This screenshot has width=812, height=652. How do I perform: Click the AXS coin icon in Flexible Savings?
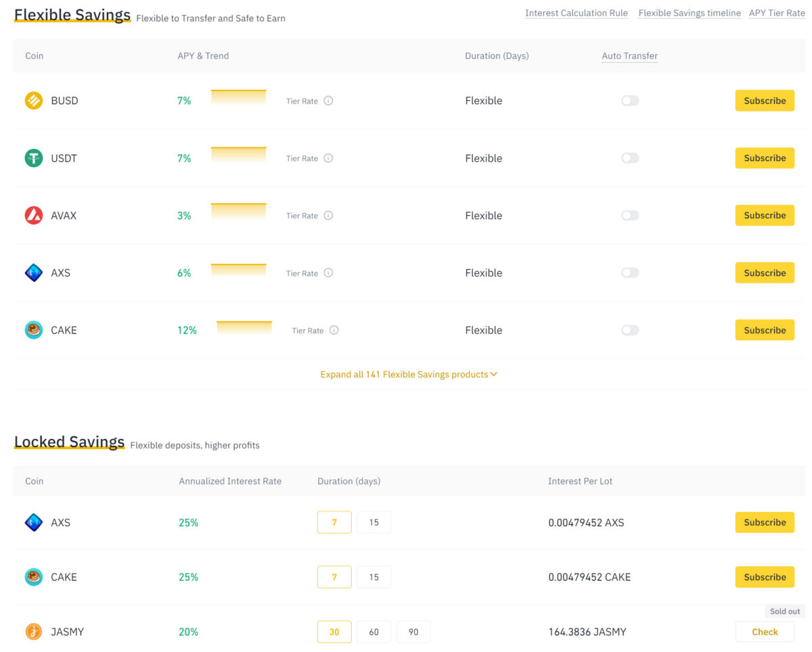coord(34,273)
